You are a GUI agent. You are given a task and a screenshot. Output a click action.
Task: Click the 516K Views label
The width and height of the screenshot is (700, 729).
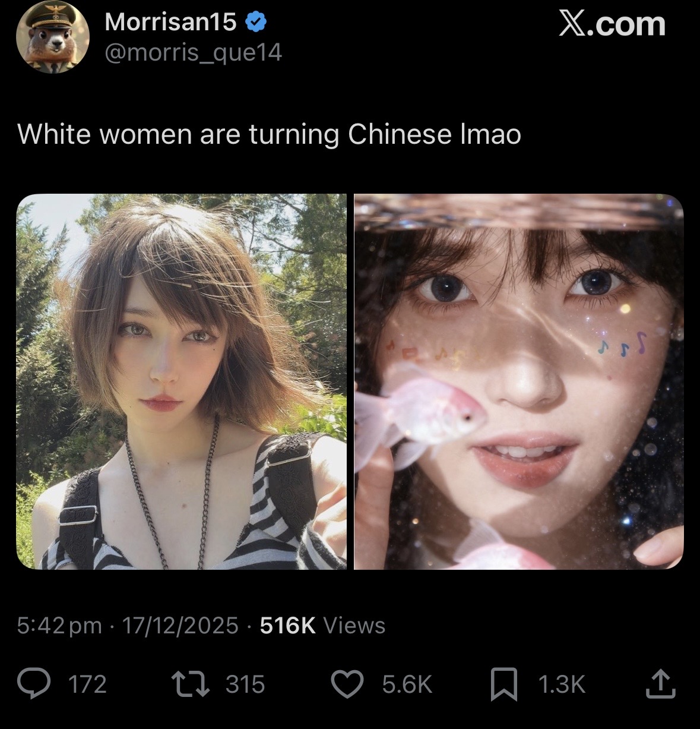coord(323,625)
